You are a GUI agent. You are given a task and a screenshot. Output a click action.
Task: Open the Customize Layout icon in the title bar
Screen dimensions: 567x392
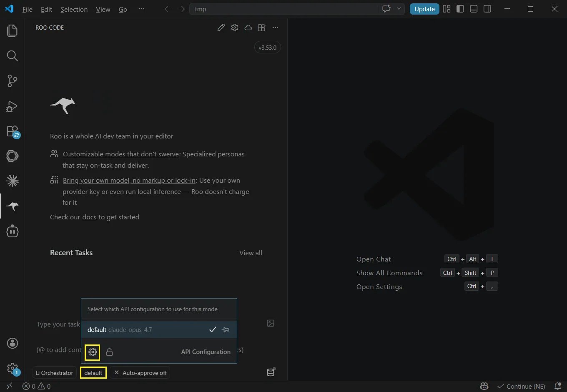click(x=447, y=9)
